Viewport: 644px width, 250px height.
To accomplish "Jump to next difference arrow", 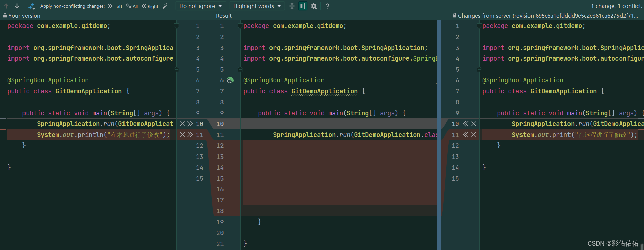I will click(x=17, y=6).
